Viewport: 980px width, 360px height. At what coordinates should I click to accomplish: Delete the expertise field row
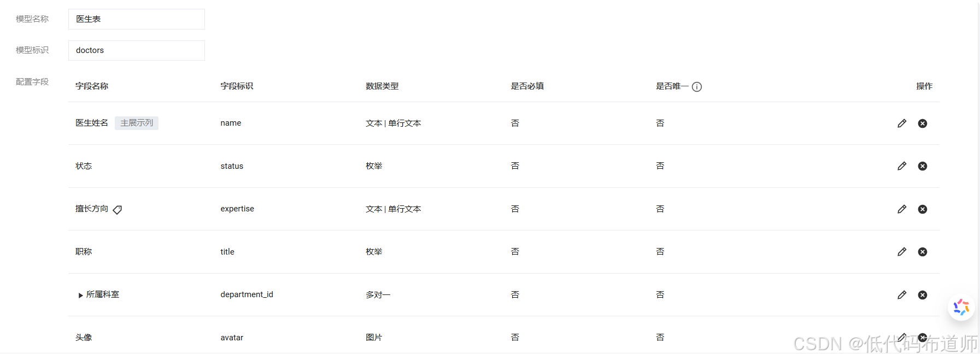pyautogui.click(x=923, y=209)
